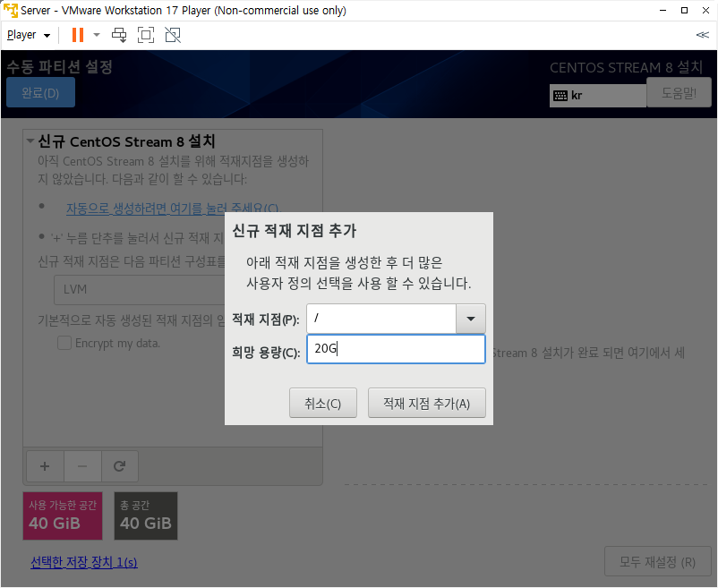
Task: Click the 도움말! help button
Action: pyautogui.click(x=679, y=92)
